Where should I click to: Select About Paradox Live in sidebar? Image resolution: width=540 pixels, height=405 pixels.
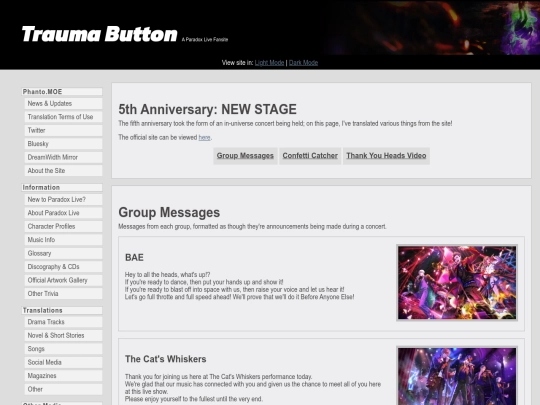[x=63, y=213]
